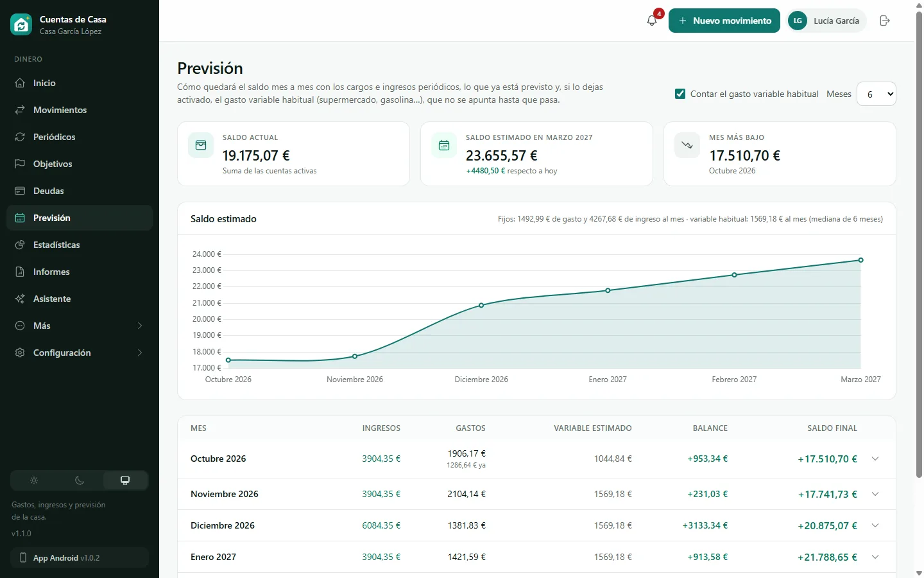Click the Enero 2027 balance +913,58 €
924x578 pixels.
point(707,557)
